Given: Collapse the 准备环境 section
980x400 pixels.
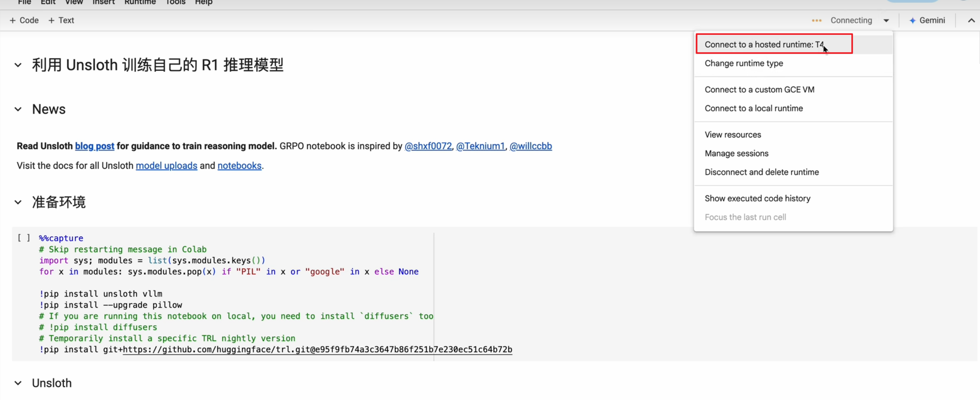Looking at the screenshot, I should (x=18, y=202).
